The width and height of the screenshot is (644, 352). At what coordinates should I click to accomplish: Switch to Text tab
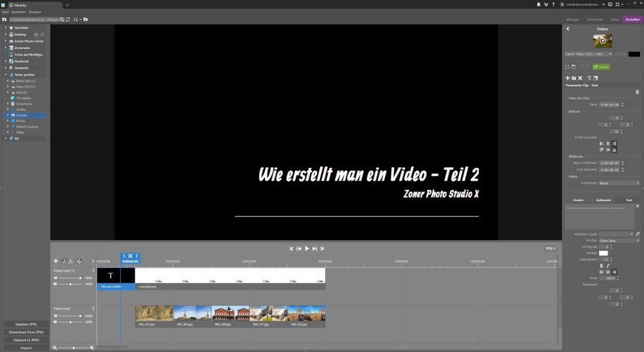coord(629,200)
